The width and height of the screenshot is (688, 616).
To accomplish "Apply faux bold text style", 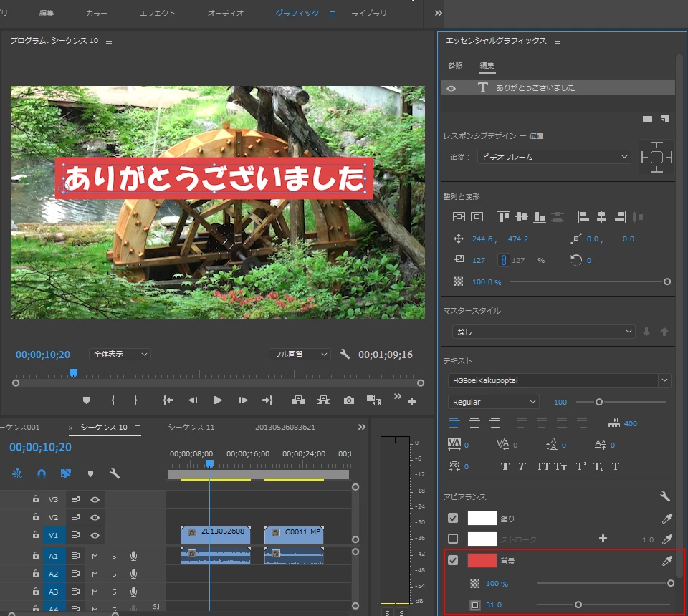I will [505, 466].
